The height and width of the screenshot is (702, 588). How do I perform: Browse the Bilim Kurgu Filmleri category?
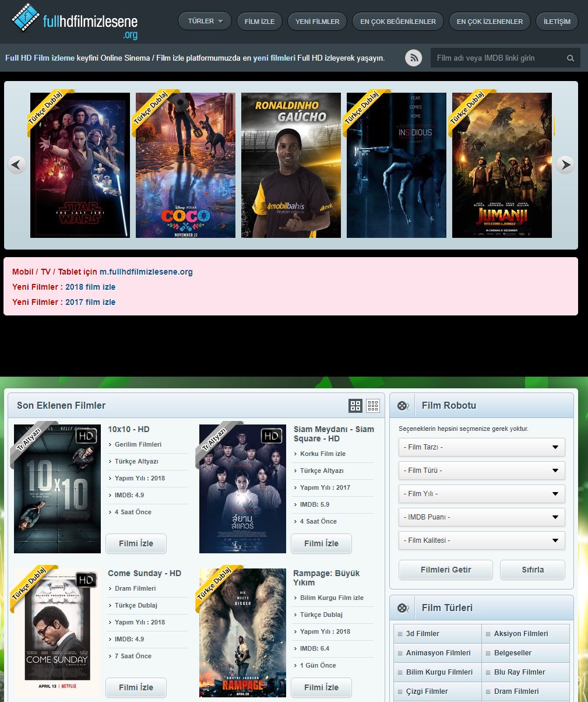point(439,672)
